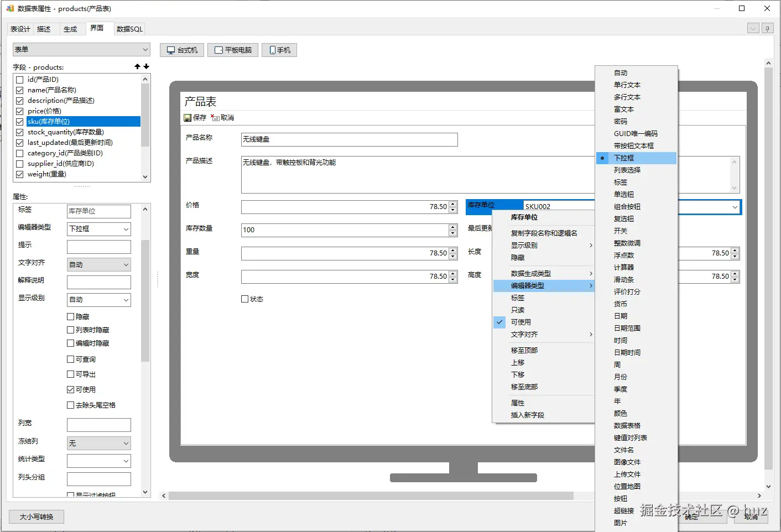The image size is (781, 532).
Task: Click the 台式机 desktop preview icon button
Action: [171, 50]
